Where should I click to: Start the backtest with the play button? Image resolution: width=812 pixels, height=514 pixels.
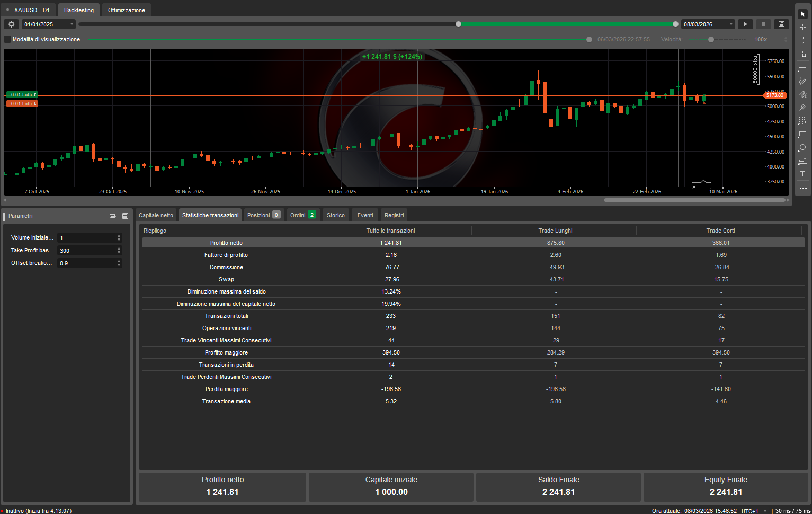tap(745, 24)
